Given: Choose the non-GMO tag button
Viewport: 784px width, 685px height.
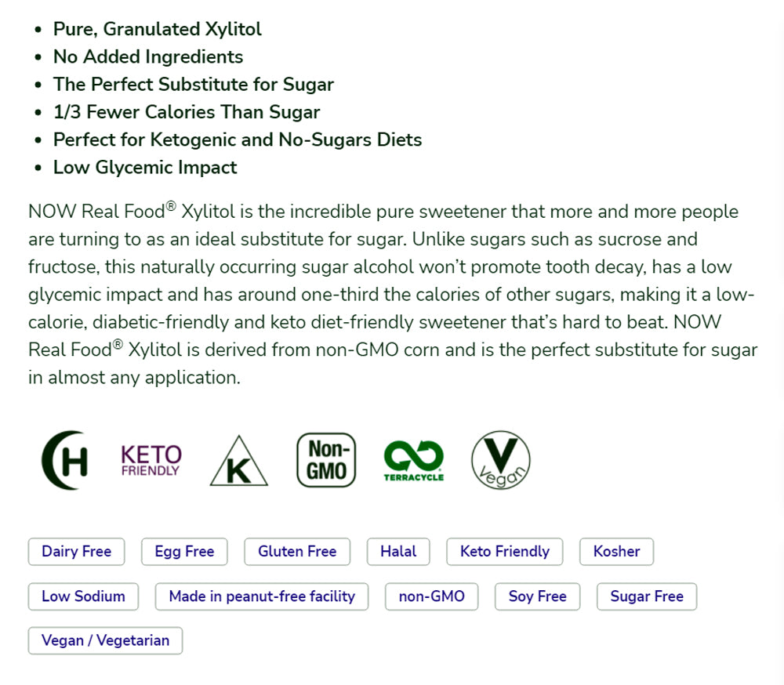Looking at the screenshot, I should pos(431,596).
